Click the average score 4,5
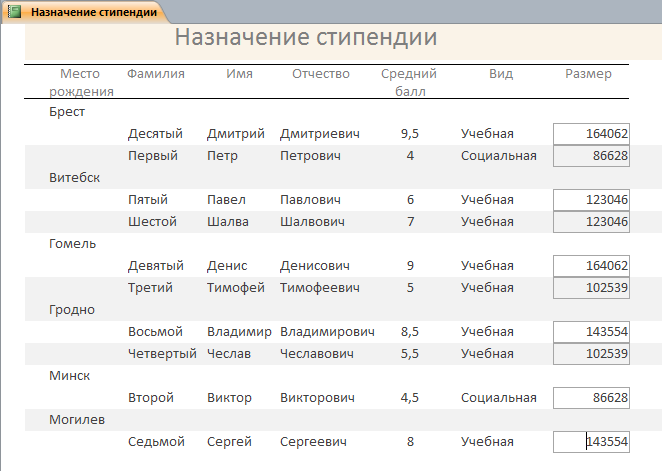This screenshot has height=471, width=662. coord(410,398)
